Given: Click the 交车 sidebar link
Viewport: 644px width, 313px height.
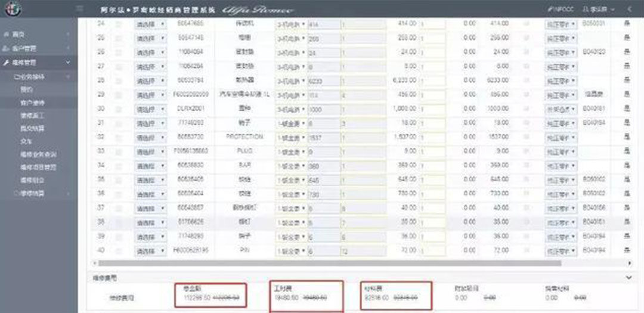Looking at the screenshot, I should pos(26,141).
